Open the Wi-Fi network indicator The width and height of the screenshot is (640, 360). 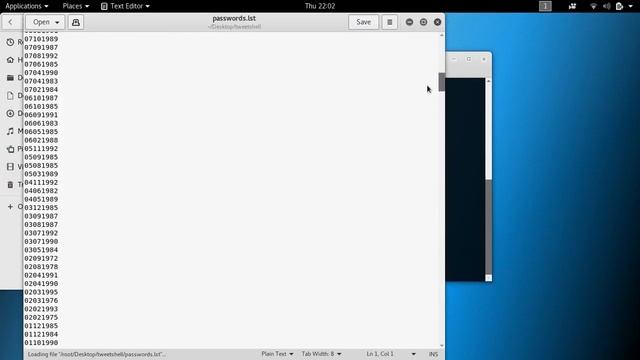point(593,6)
